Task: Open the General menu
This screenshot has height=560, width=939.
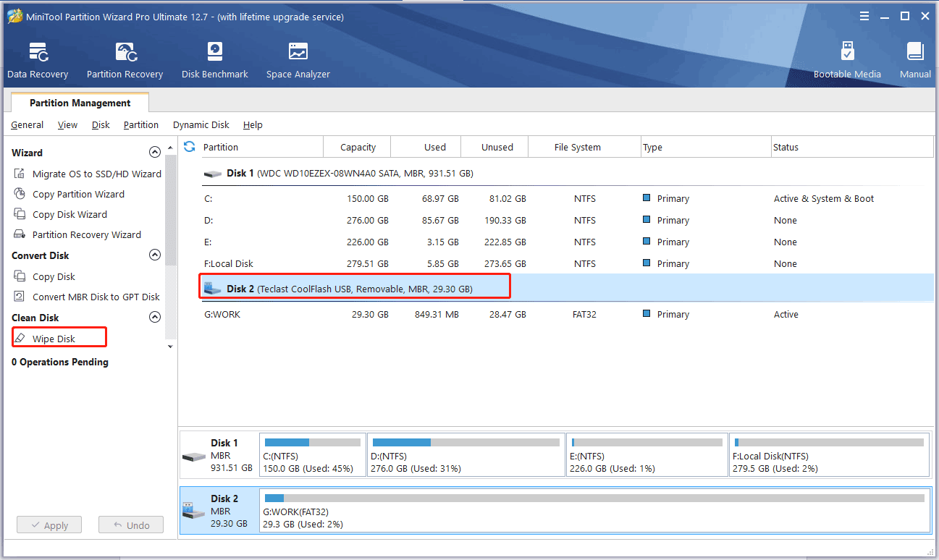Action: pyautogui.click(x=28, y=125)
